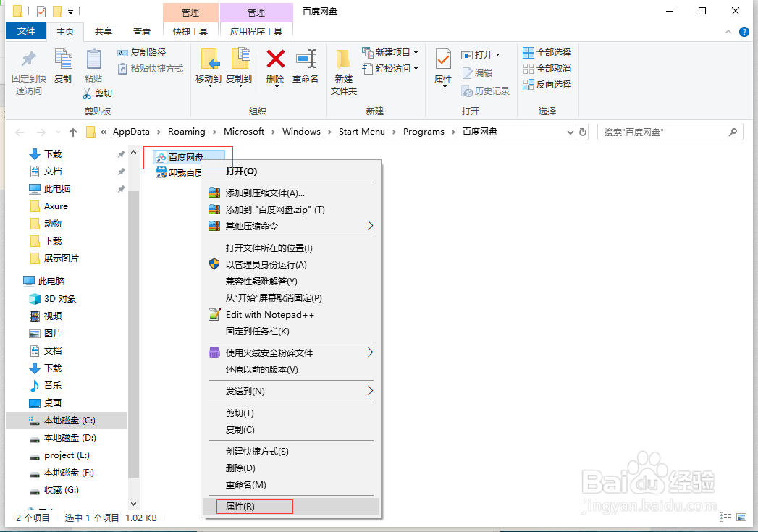This screenshot has width=758, height=532.
Task: Expand the 发送到 submenu arrow
Action: 370,391
